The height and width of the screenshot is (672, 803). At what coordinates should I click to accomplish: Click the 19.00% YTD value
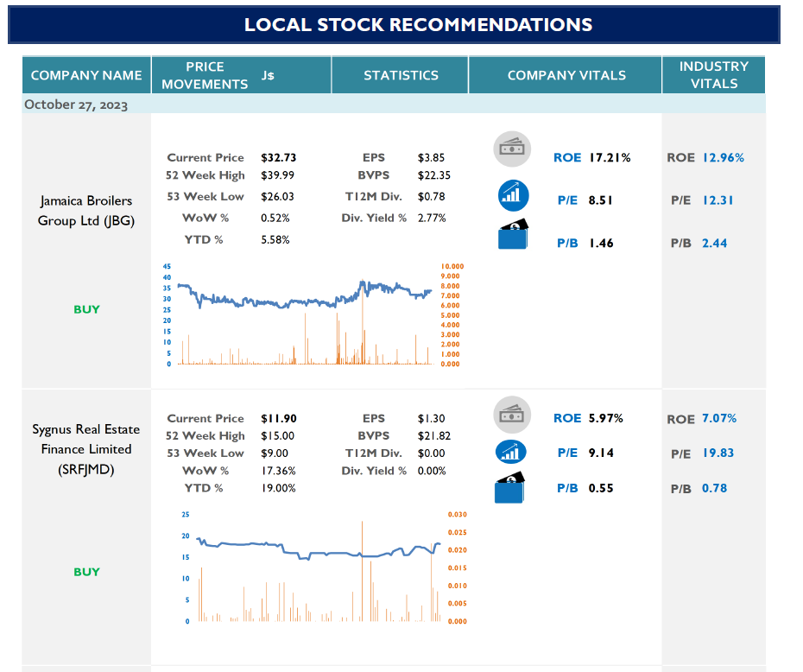(278, 488)
